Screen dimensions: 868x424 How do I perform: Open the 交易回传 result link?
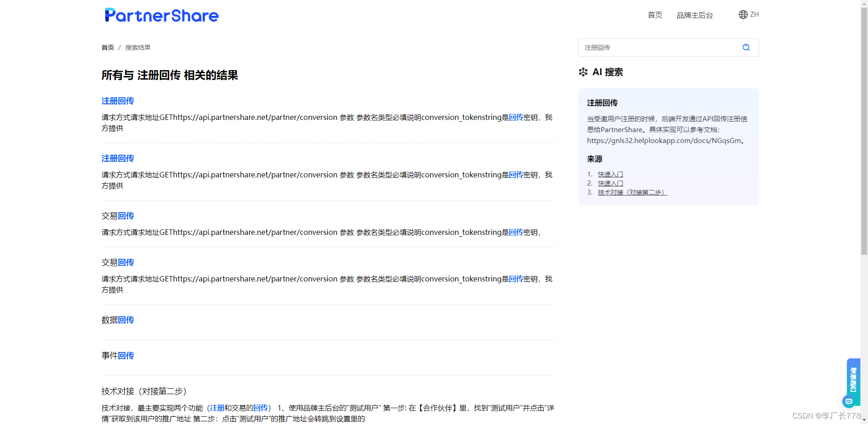click(118, 216)
